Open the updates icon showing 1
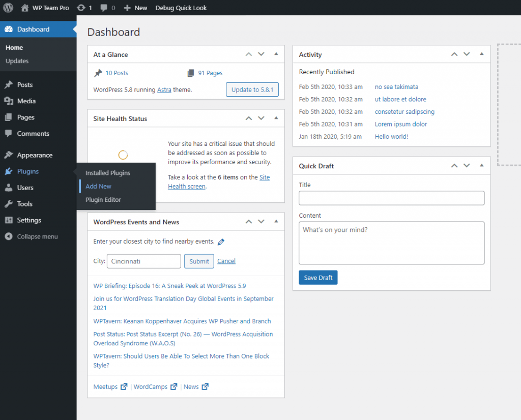 pyautogui.click(x=81, y=8)
